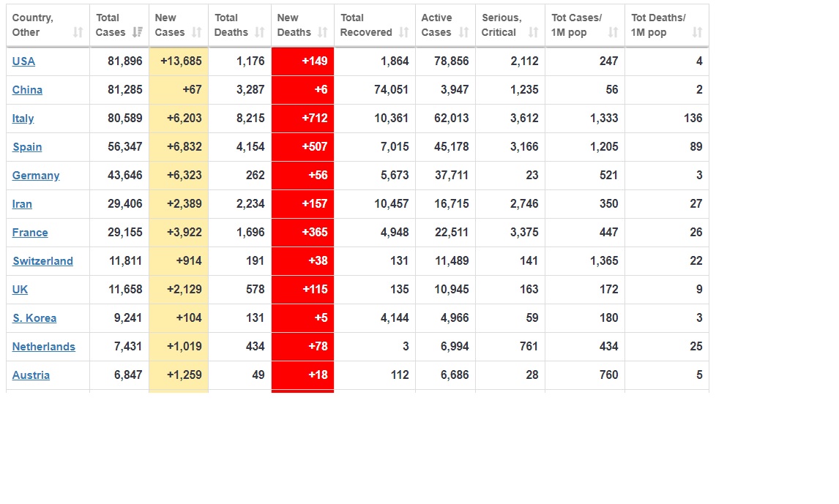Select Spain new deaths +507 cell

tap(303, 147)
